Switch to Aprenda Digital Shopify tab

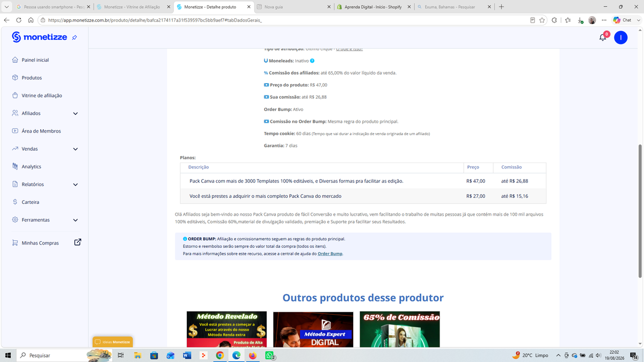click(x=375, y=7)
